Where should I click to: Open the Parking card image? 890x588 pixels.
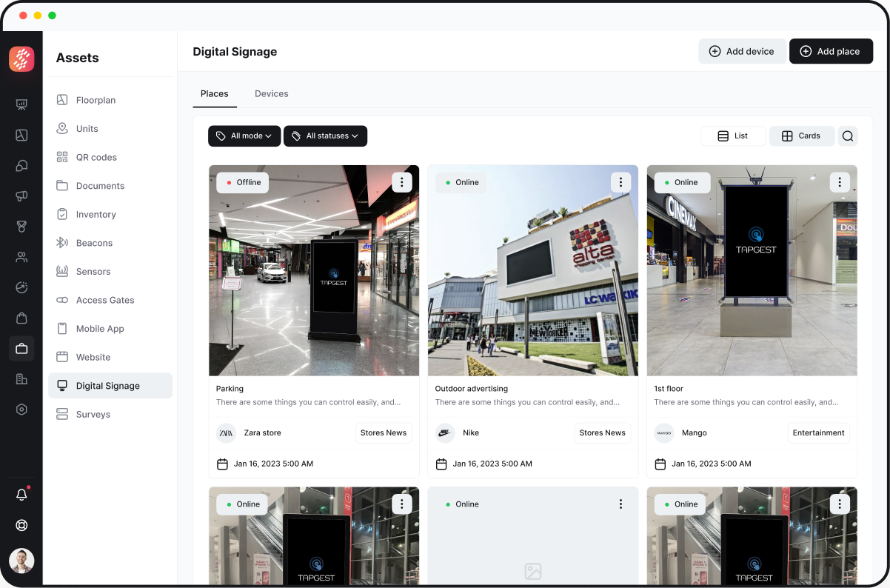(x=314, y=270)
